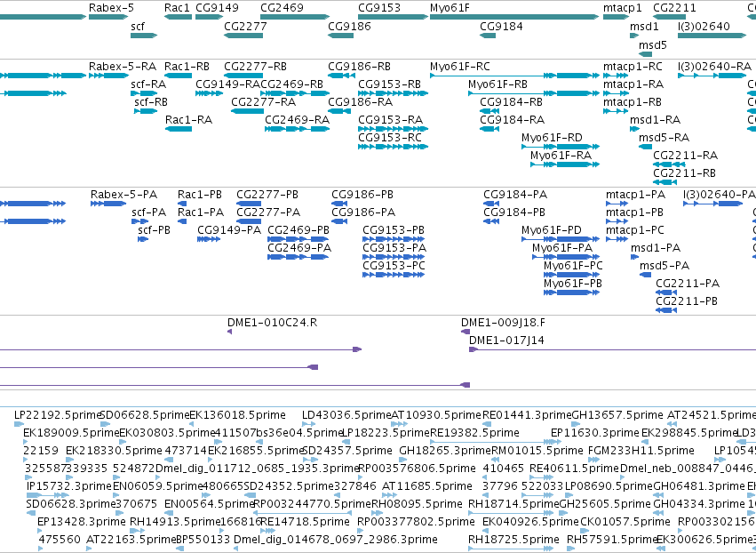756x553 pixels.
Task: Click the msd5-RA transcript label
Action: click(664, 138)
